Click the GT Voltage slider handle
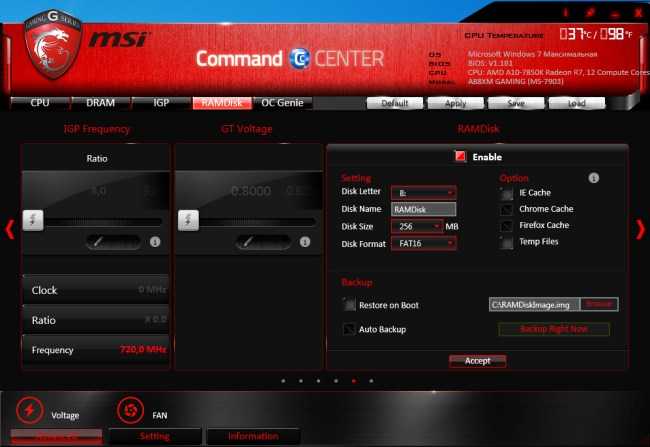650x447 pixels. click(x=188, y=220)
